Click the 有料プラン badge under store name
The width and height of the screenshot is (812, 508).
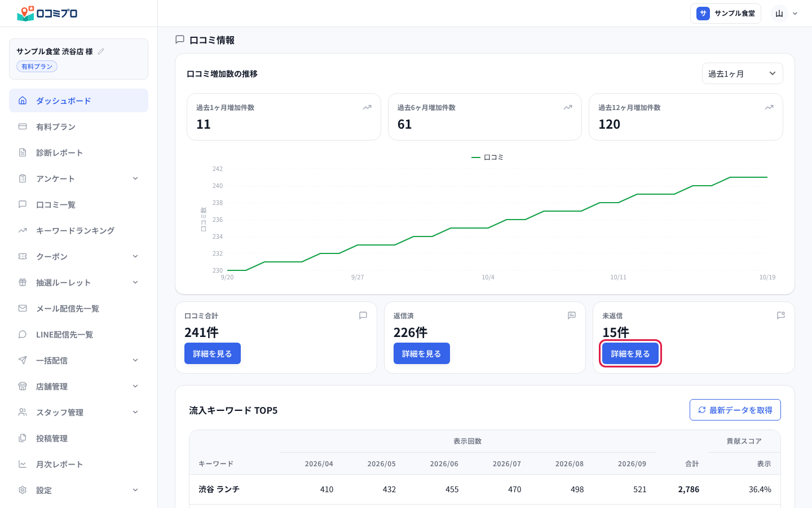[x=37, y=67]
